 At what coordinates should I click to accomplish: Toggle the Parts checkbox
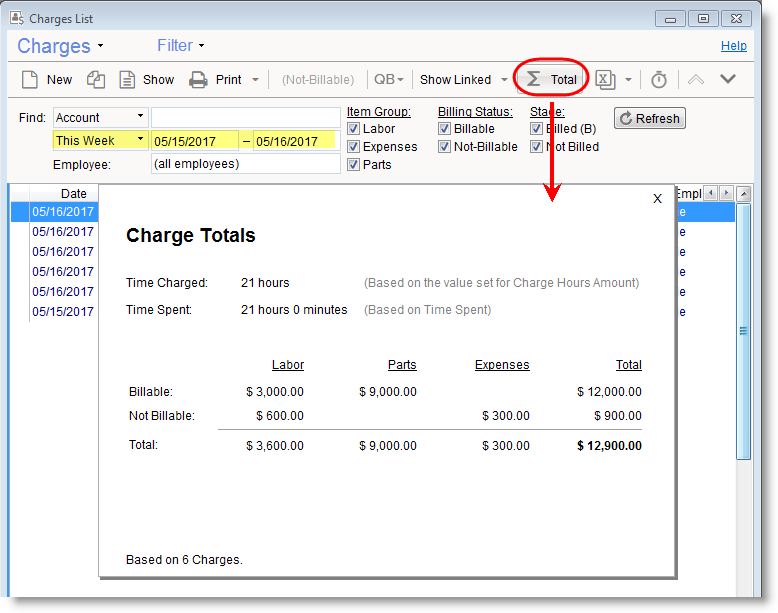point(353,165)
